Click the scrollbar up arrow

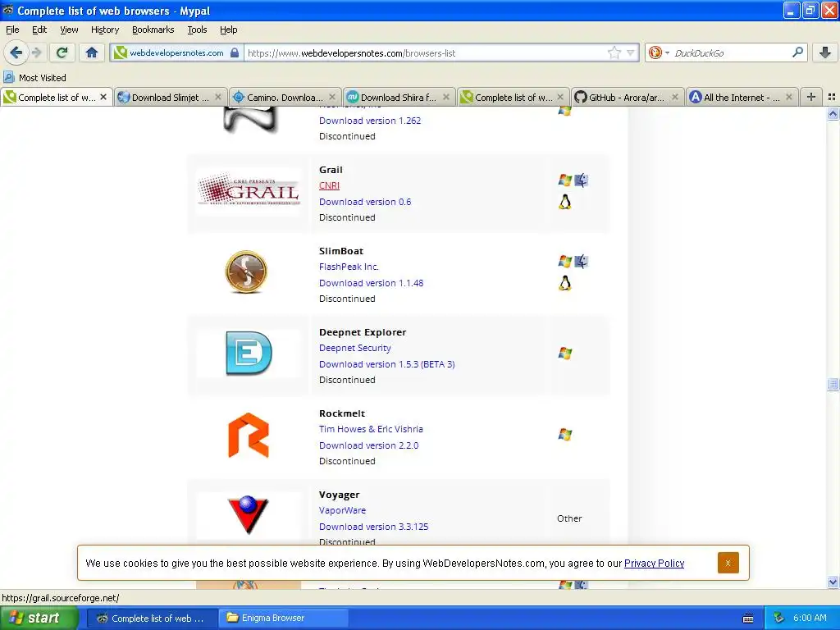point(833,113)
